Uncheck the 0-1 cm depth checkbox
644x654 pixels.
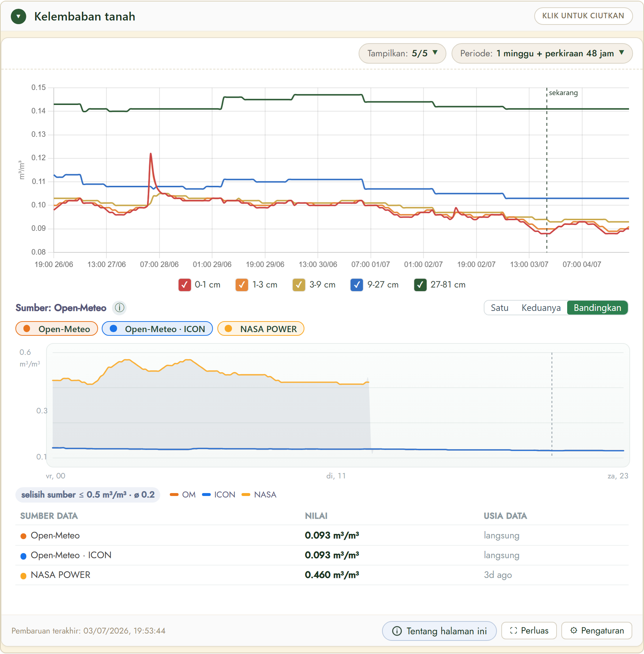(x=185, y=285)
